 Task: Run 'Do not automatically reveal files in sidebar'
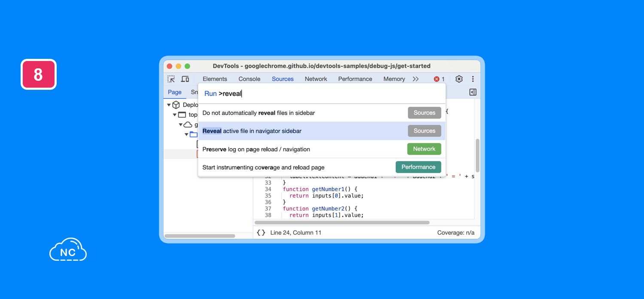(322, 113)
